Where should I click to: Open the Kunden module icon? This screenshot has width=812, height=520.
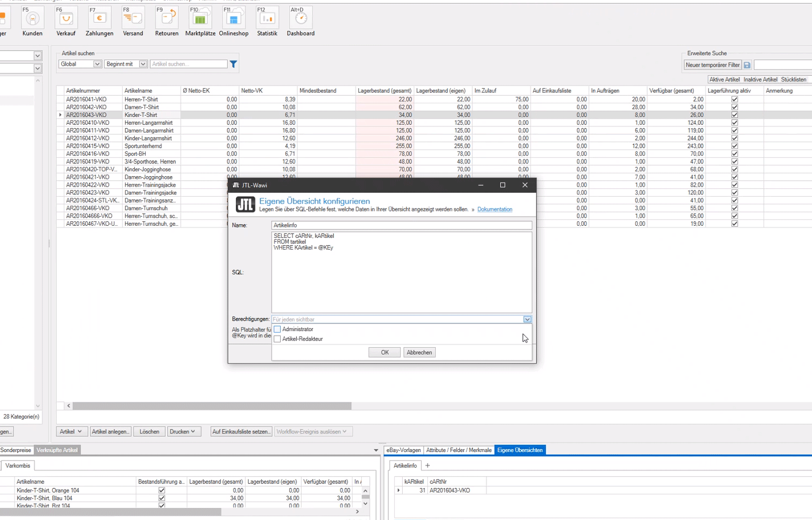[x=32, y=19]
